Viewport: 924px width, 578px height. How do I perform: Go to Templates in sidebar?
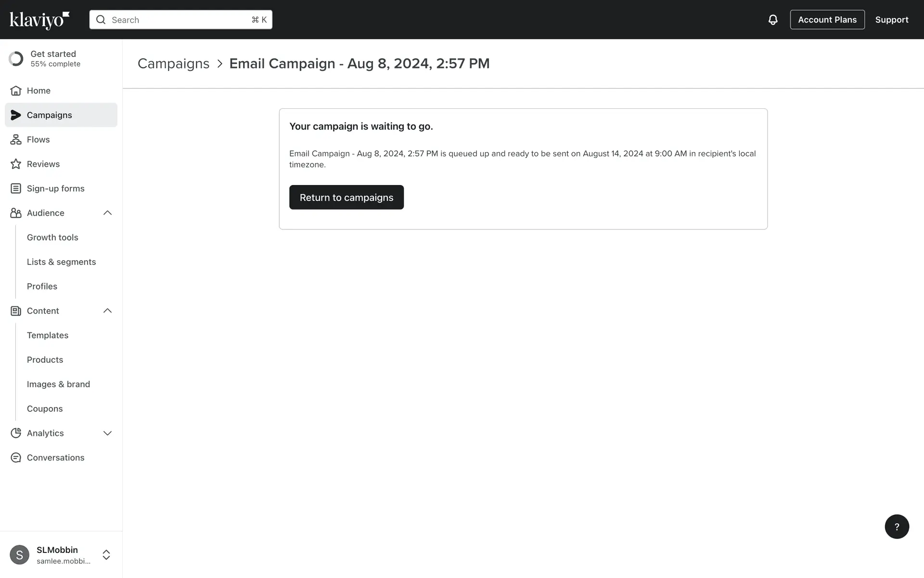[48, 335]
